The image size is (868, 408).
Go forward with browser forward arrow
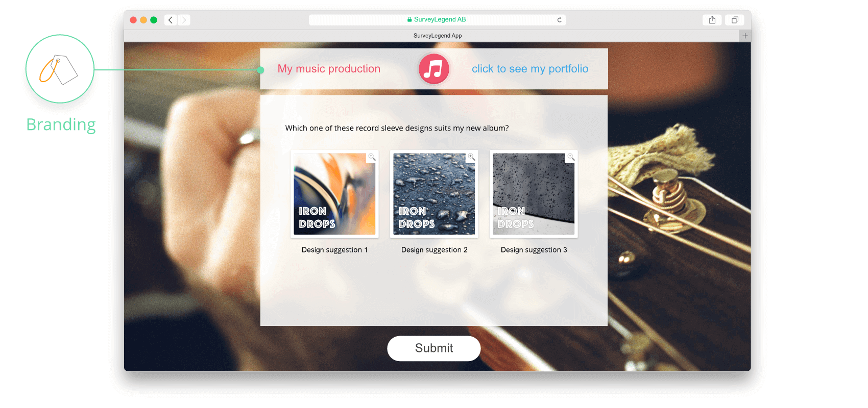coord(184,20)
